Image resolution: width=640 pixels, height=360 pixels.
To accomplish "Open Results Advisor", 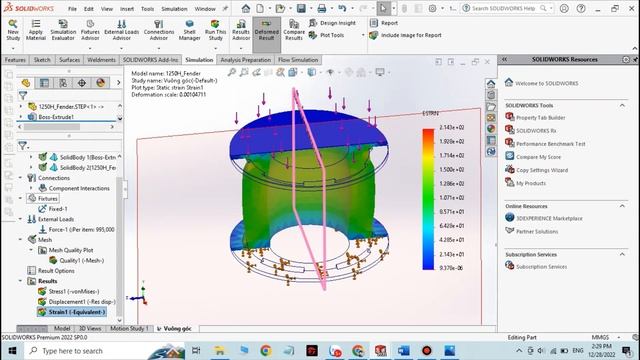I will [x=241, y=30].
